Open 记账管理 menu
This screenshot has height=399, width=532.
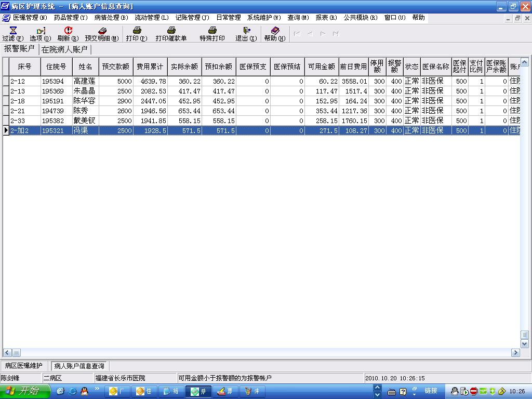pyautogui.click(x=192, y=18)
